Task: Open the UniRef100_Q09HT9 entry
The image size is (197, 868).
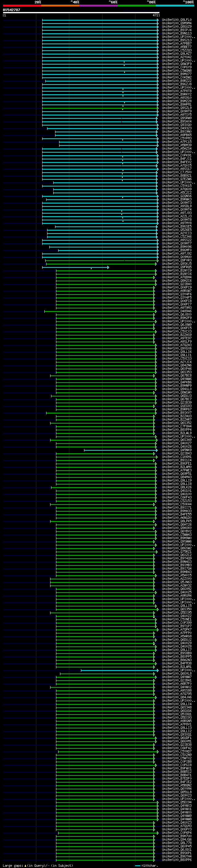Action: pyautogui.click(x=177, y=111)
